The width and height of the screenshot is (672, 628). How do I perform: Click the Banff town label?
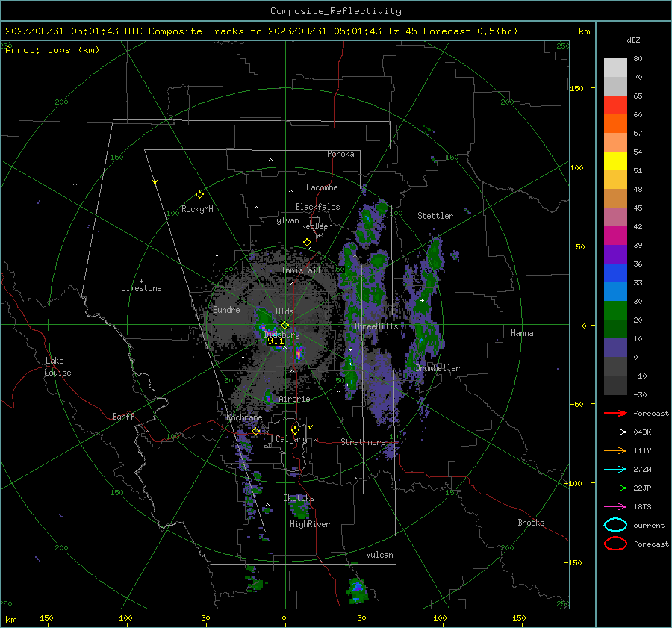(123, 416)
